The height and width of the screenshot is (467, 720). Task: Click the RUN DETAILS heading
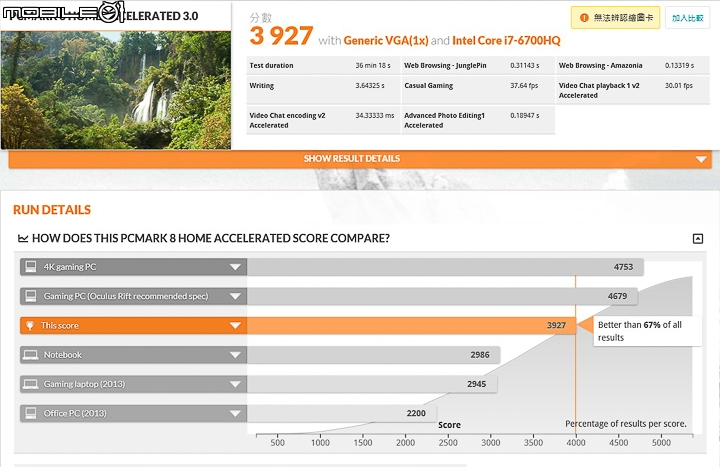point(52,210)
